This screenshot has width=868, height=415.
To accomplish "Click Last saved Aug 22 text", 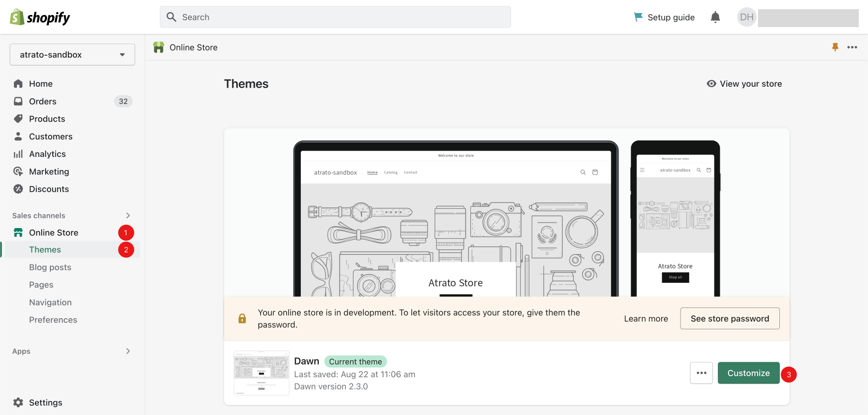I will 355,374.
